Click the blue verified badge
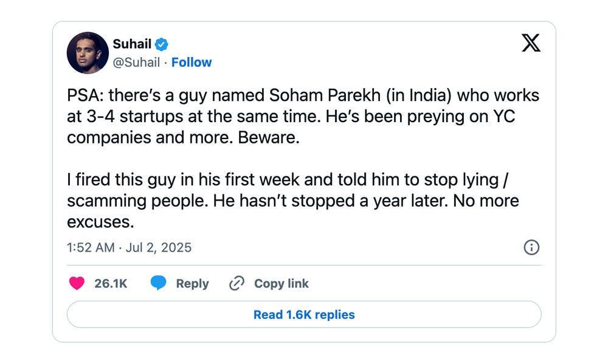This screenshot has height=364, width=608. (x=161, y=44)
